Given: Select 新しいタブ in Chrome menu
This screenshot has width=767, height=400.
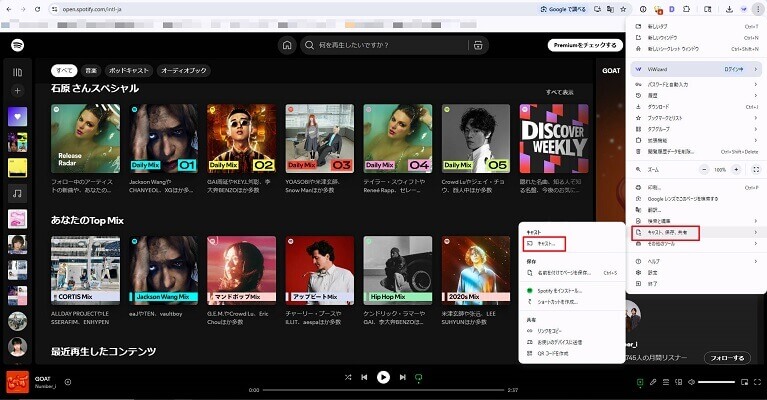Looking at the screenshot, I should pyautogui.click(x=697, y=26).
